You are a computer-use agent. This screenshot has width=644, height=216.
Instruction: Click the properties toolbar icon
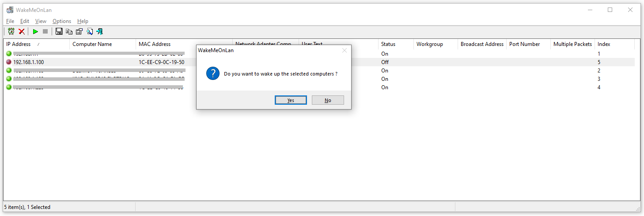coord(80,31)
